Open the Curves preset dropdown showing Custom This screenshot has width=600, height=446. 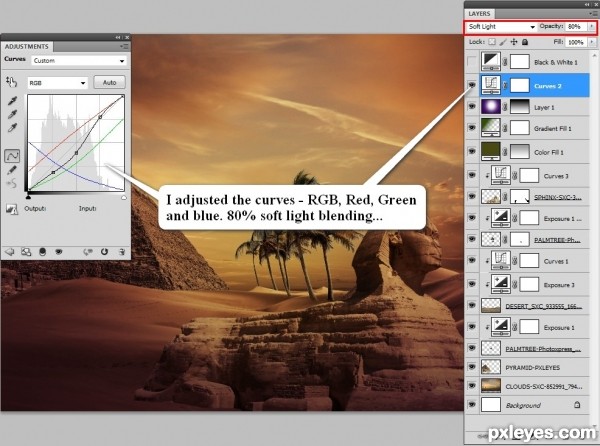click(79, 61)
